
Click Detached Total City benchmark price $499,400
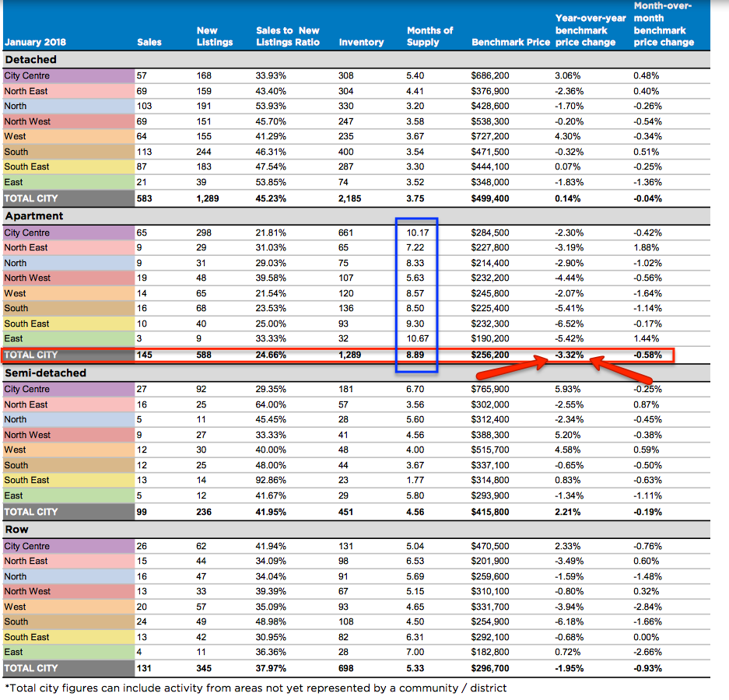coord(489,198)
